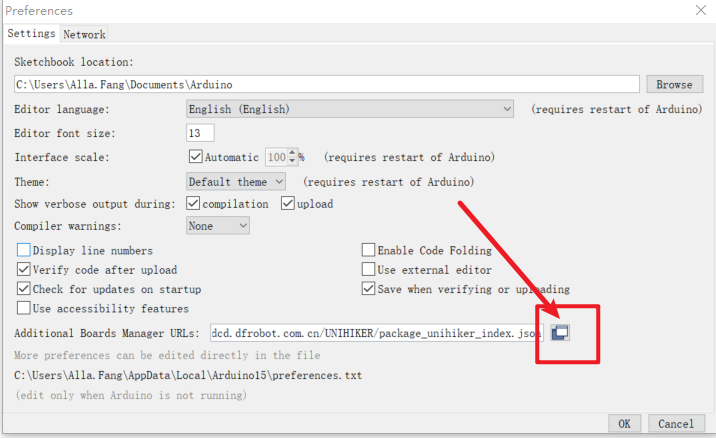Click the Editor font size field
The height and width of the screenshot is (438, 716).
[200, 133]
